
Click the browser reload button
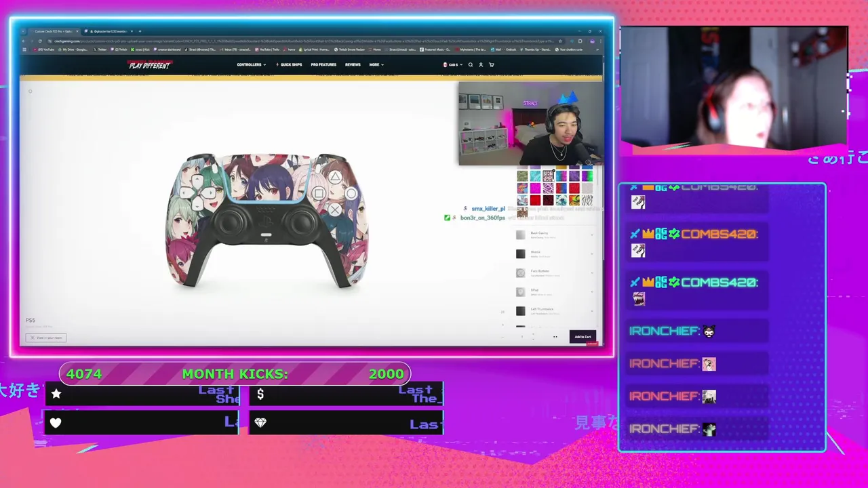[40, 41]
